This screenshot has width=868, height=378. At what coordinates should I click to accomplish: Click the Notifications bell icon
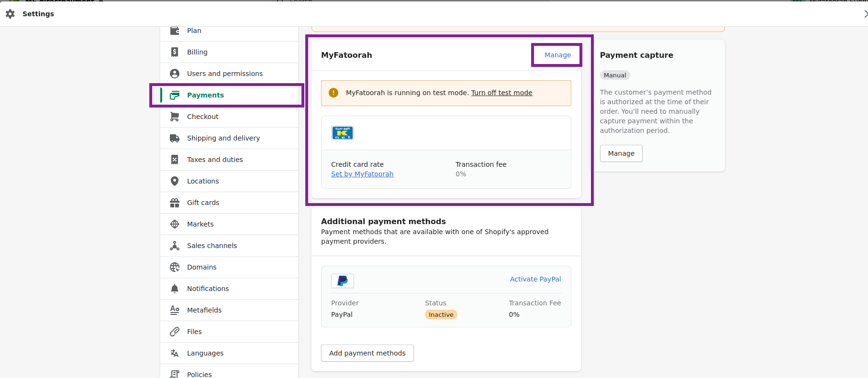(175, 289)
